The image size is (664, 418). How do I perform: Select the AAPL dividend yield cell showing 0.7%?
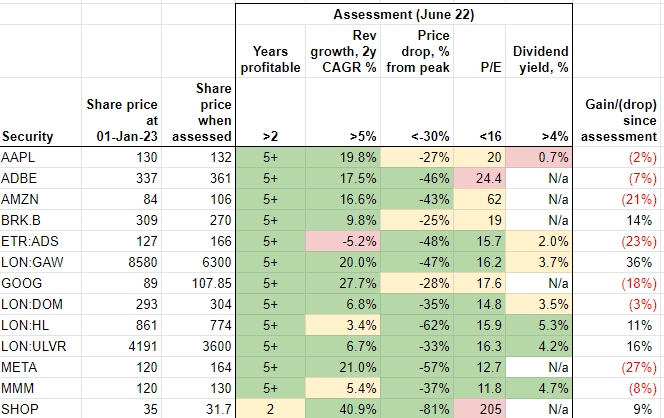pyautogui.click(x=539, y=156)
